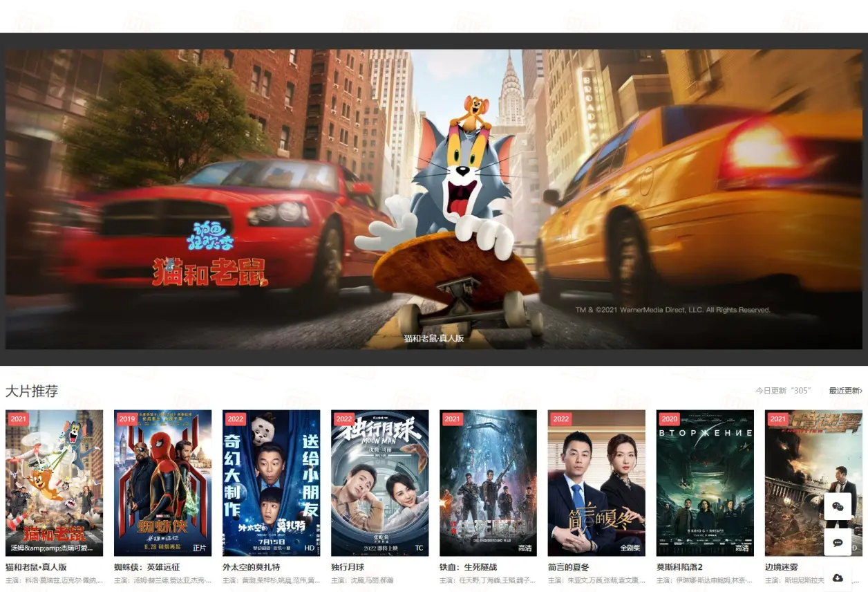This screenshot has width=868, height=592.
Task: Click title link 猫和老鼠·真人版 under poster
Action: click(x=36, y=567)
